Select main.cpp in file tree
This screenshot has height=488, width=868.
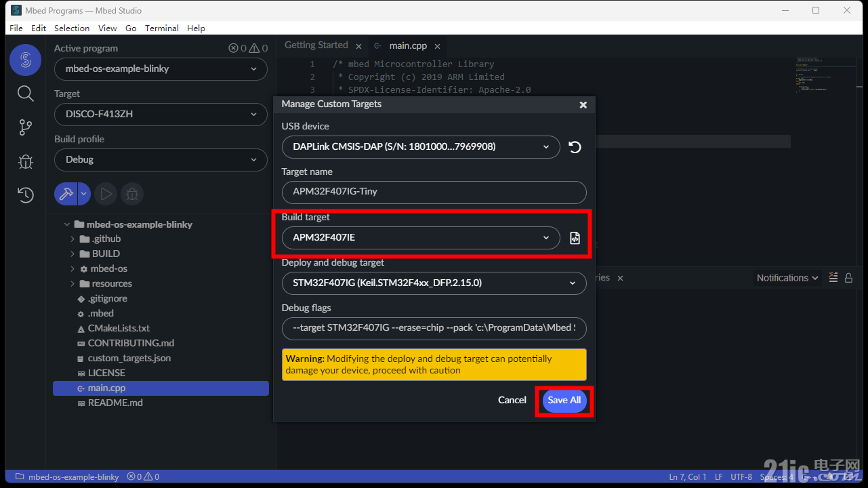[161, 388]
